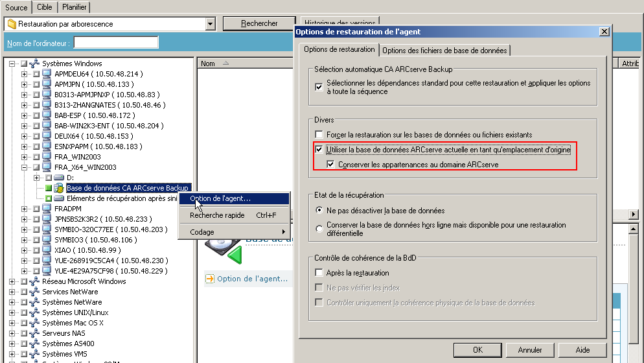Click the BAB-ESP computer icon
This screenshot has width=644, height=363.
click(x=47, y=115)
